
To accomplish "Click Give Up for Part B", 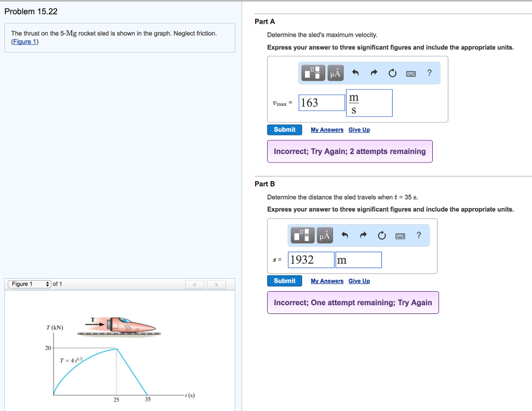I will [x=359, y=281].
